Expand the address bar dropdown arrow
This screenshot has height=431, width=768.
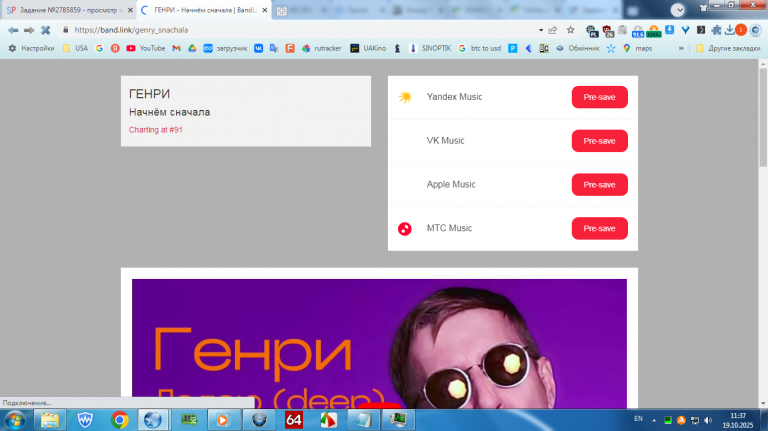[541, 30]
